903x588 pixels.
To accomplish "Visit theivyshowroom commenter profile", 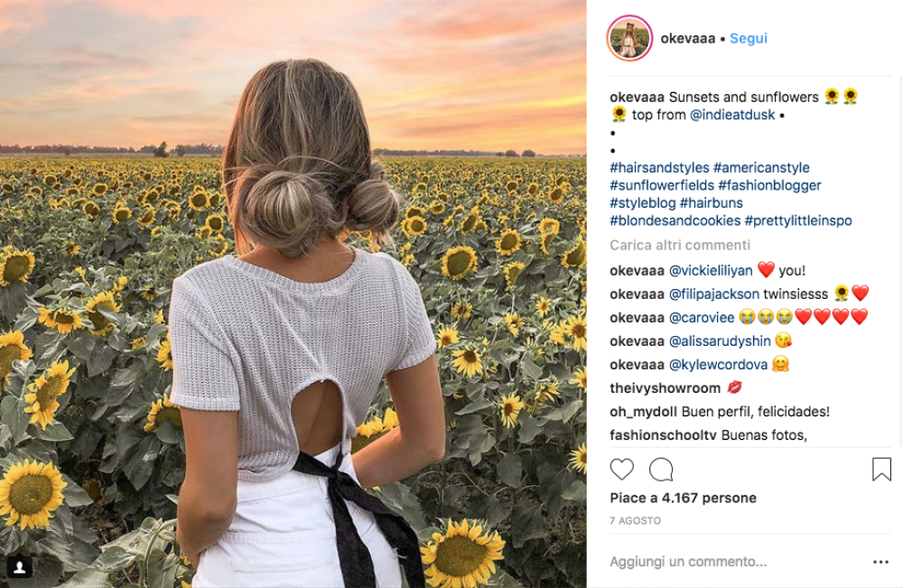I will click(x=665, y=388).
